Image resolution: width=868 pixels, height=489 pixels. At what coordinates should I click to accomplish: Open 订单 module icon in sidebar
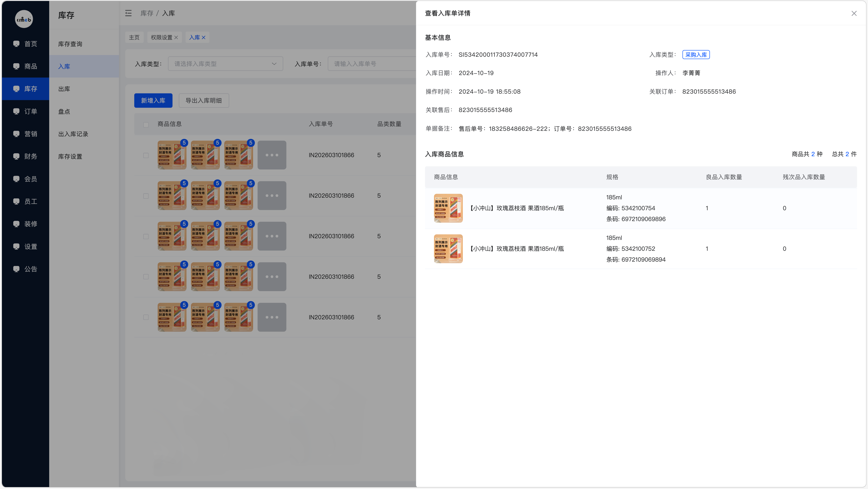pyautogui.click(x=16, y=111)
